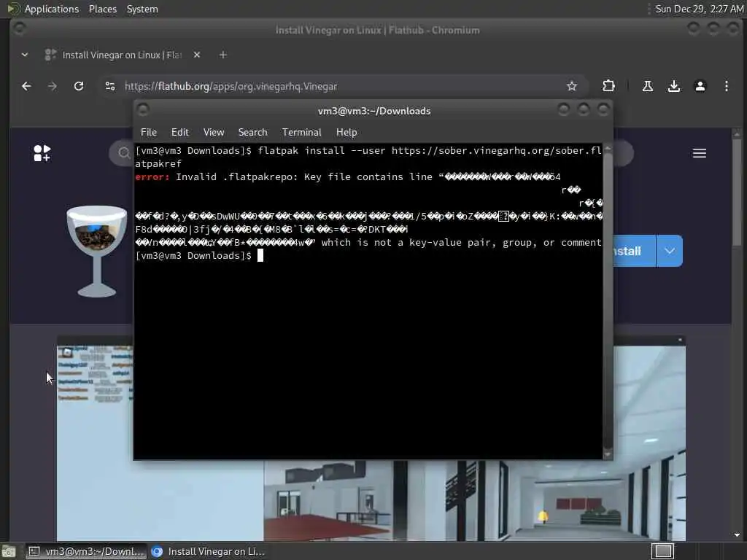Open Chromium three-dot menu
Viewport: 747px width, 560px height.
[726, 86]
